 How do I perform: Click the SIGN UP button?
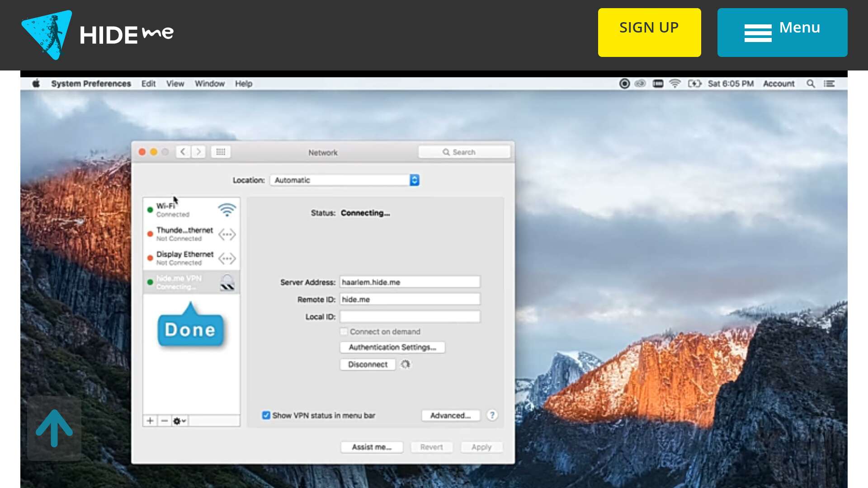click(x=649, y=33)
